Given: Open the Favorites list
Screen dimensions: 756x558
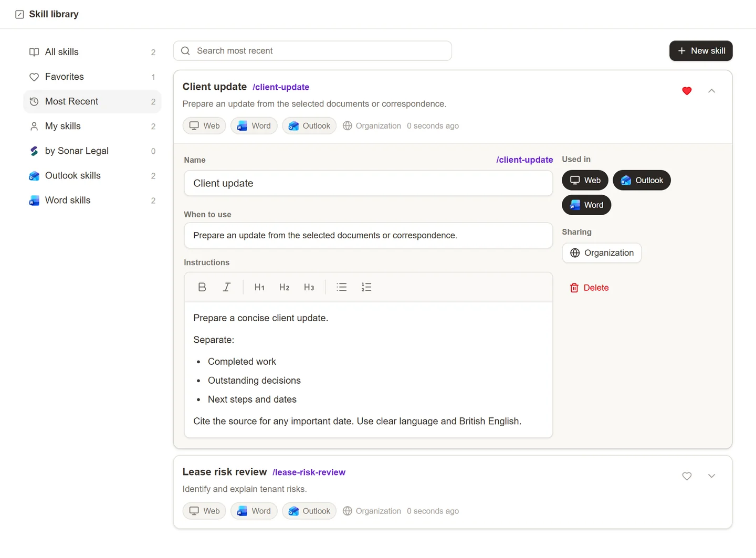Looking at the screenshot, I should (92, 77).
